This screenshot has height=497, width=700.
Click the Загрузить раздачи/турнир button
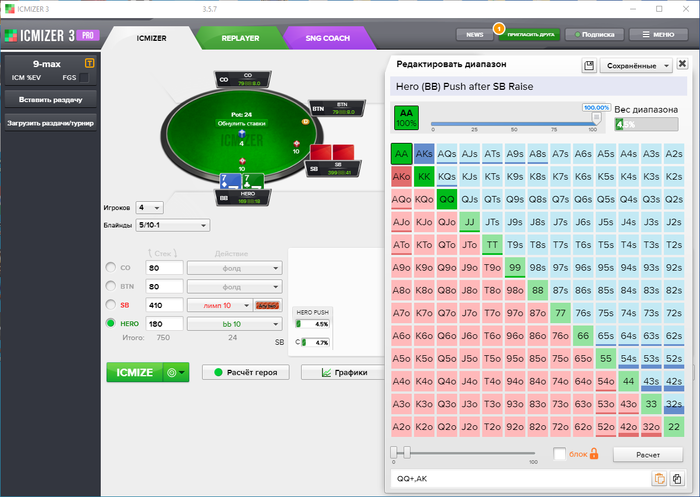(50, 123)
